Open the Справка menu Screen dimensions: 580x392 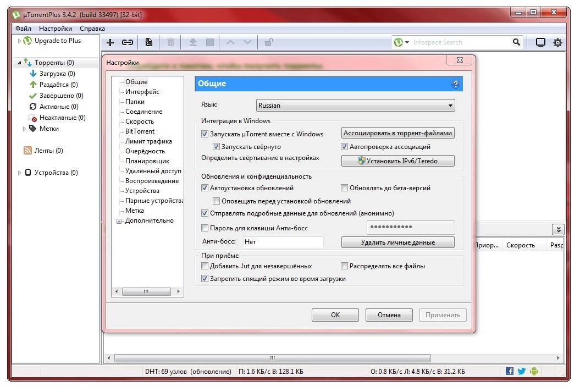(x=92, y=28)
